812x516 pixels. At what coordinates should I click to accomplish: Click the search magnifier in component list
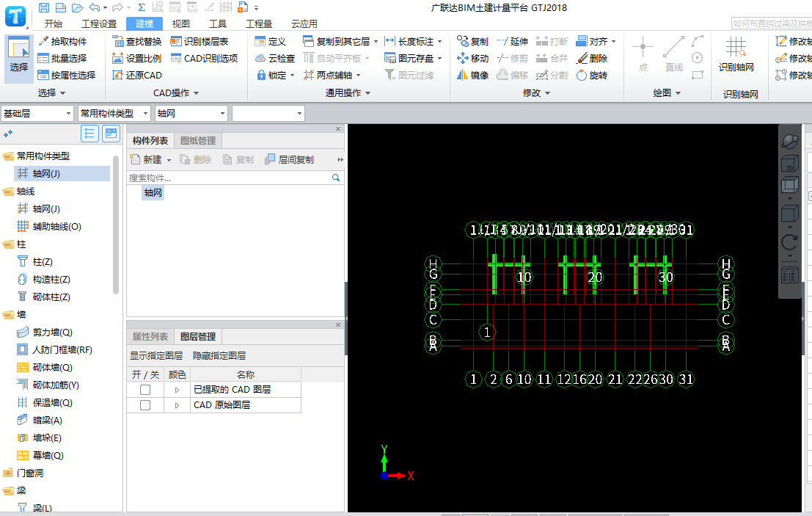335,178
